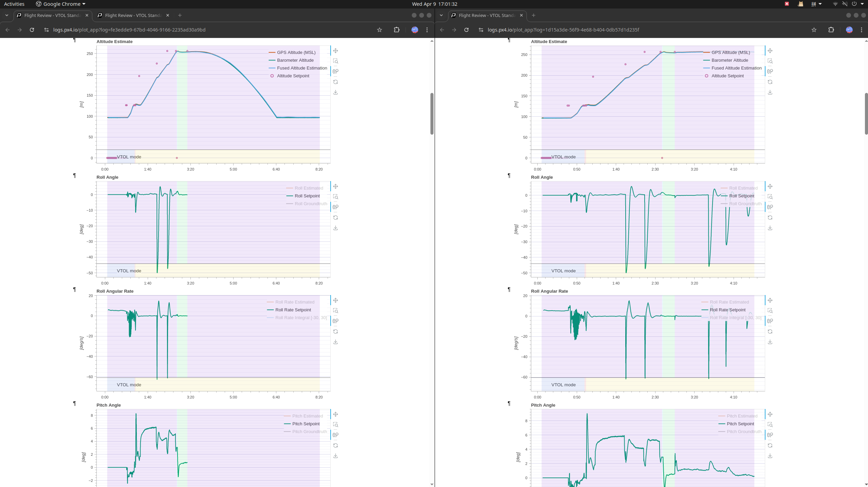Viewport: 868px width, 487px height.
Task: Save right Roll Angle plot image
Action: (770, 228)
